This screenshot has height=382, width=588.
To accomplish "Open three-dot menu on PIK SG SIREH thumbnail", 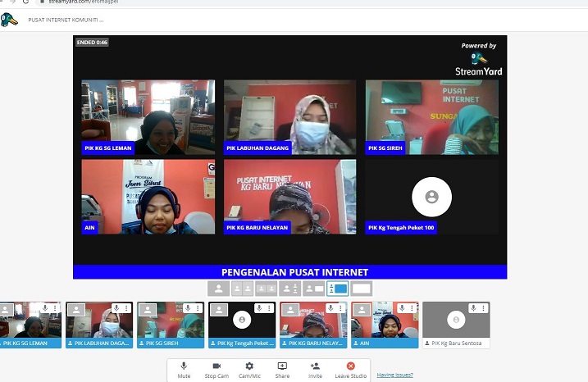I will [198, 308].
